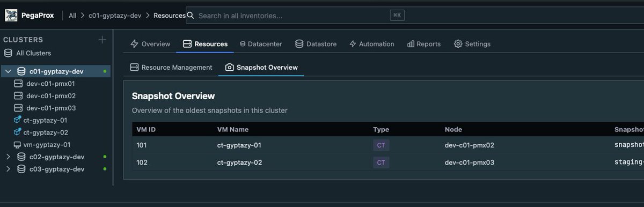644x207 pixels.
Task: Select node dev-c01-pmx02 in the tree
Action: (x=50, y=96)
